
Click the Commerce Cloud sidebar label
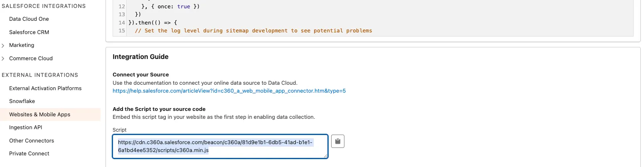(31, 59)
